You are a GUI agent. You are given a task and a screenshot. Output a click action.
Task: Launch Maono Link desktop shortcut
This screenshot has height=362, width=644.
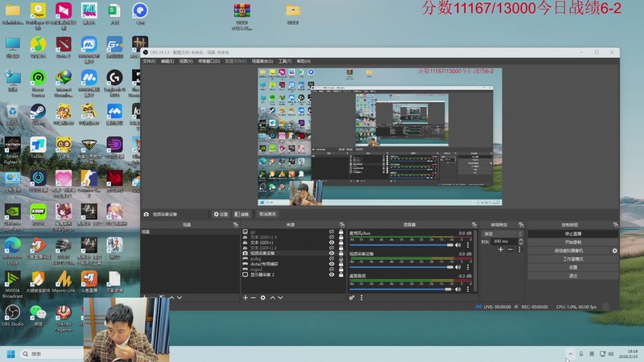point(64,282)
